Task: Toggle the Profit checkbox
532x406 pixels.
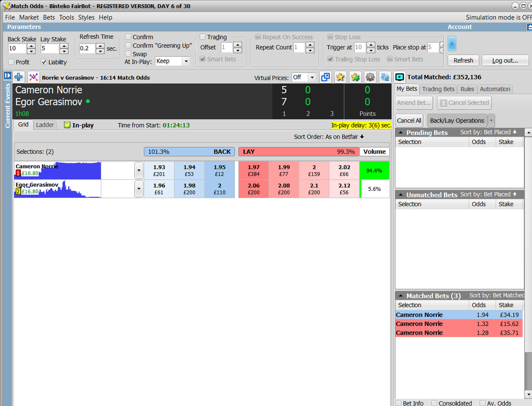Action: click(11, 62)
